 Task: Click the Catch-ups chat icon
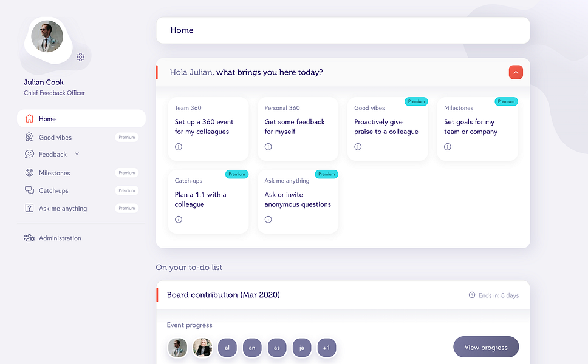(29, 190)
